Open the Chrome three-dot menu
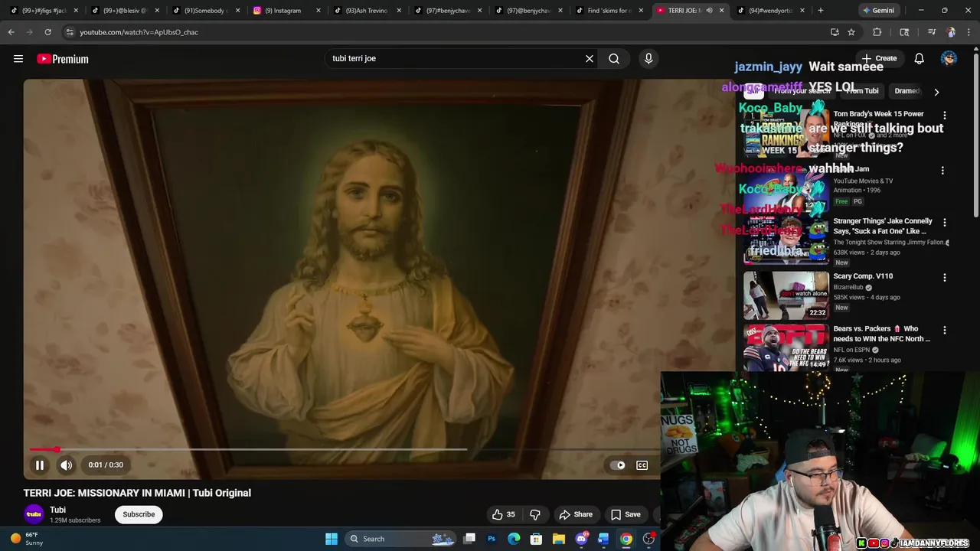980x551 pixels. point(969,32)
